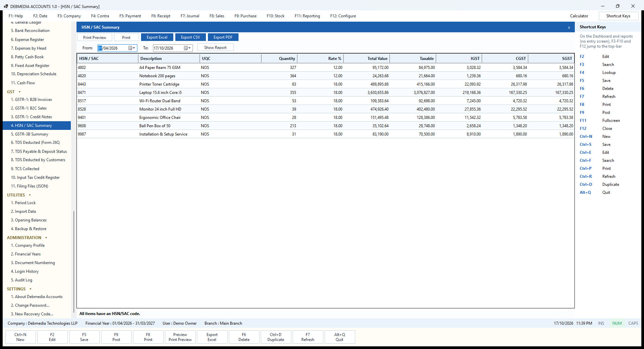Click the Alt+Q Quit bottom button
The height and width of the screenshot is (349, 644).
(x=340, y=337)
